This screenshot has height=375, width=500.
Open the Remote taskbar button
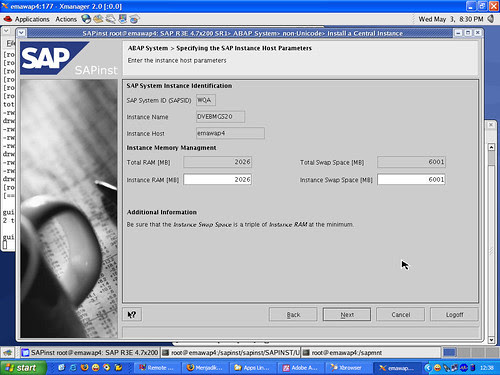tap(157, 368)
